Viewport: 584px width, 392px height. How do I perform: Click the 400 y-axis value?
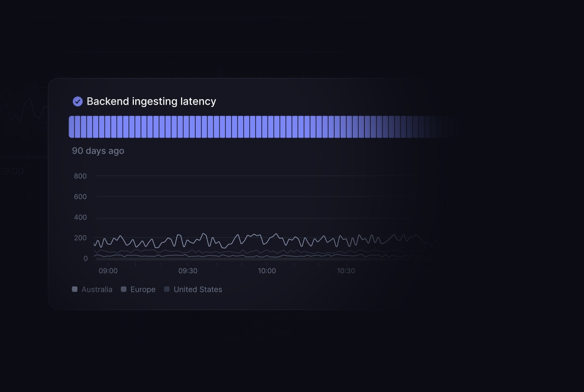coord(80,217)
